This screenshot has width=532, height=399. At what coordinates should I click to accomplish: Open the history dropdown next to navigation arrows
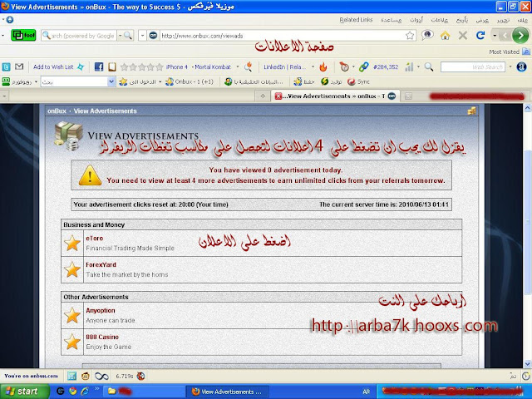495,35
